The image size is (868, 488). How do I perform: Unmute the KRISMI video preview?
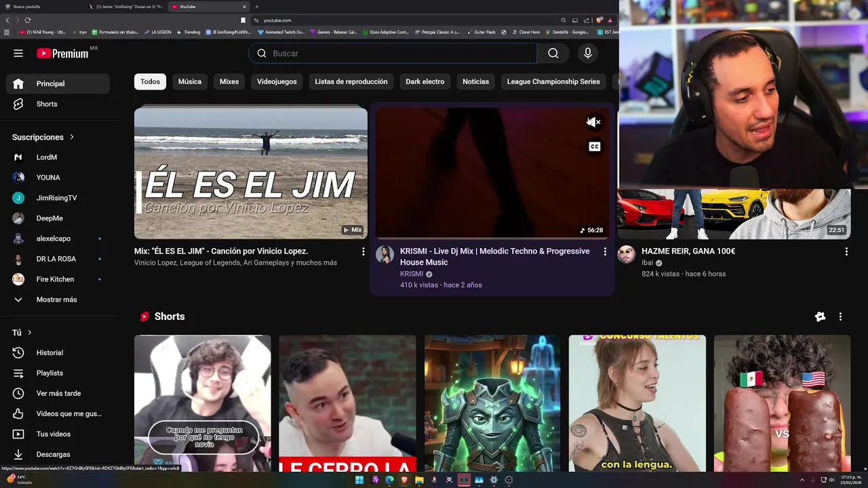tap(594, 122)
